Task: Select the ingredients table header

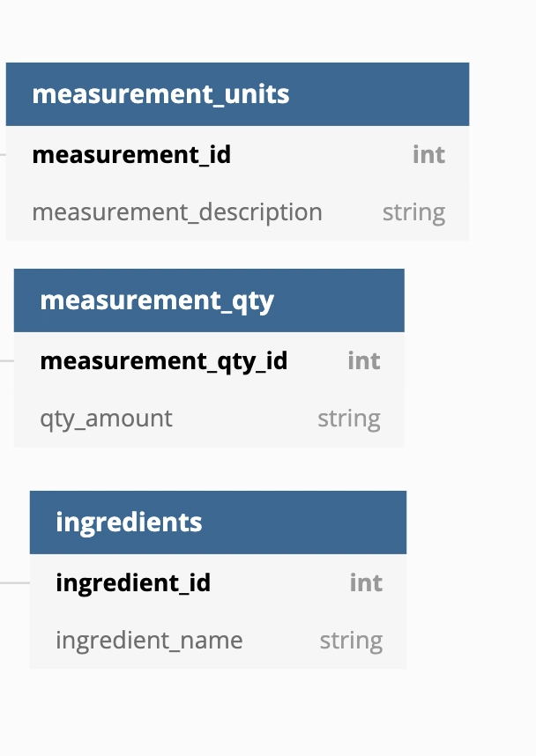Action: [218, 523]
